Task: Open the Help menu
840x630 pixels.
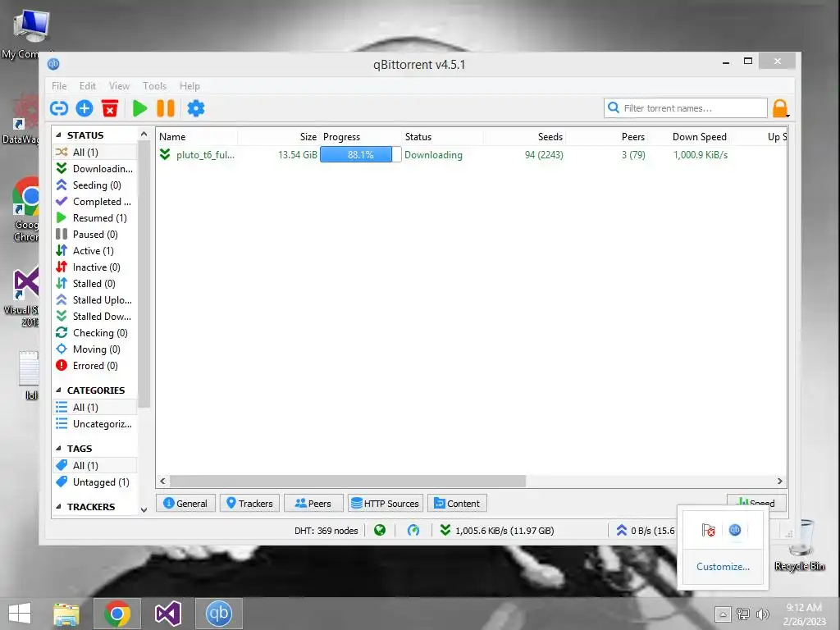Action: (x=189, y=85)
